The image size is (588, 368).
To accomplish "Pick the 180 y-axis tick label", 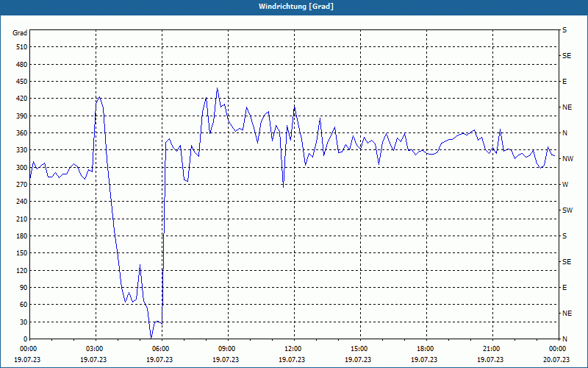I will 22,236.
